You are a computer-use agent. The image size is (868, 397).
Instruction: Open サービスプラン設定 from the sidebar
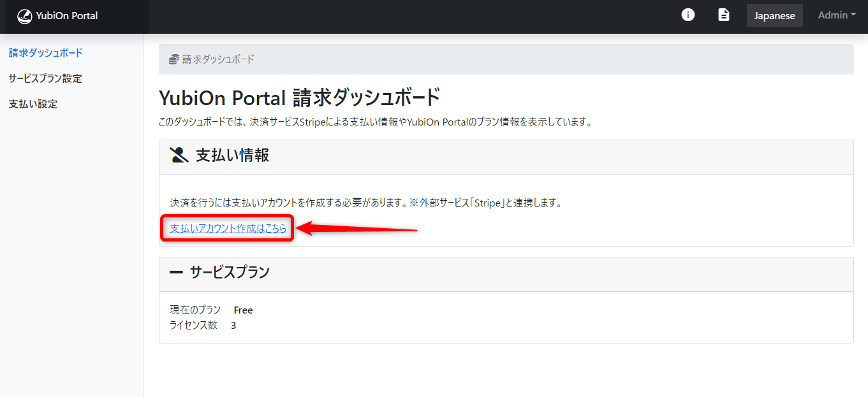tap(45, 78)
